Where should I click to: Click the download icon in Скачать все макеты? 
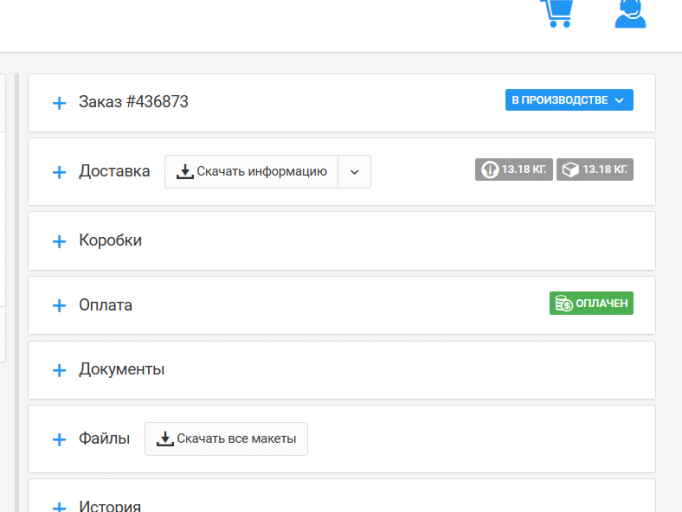pos(165,438)
